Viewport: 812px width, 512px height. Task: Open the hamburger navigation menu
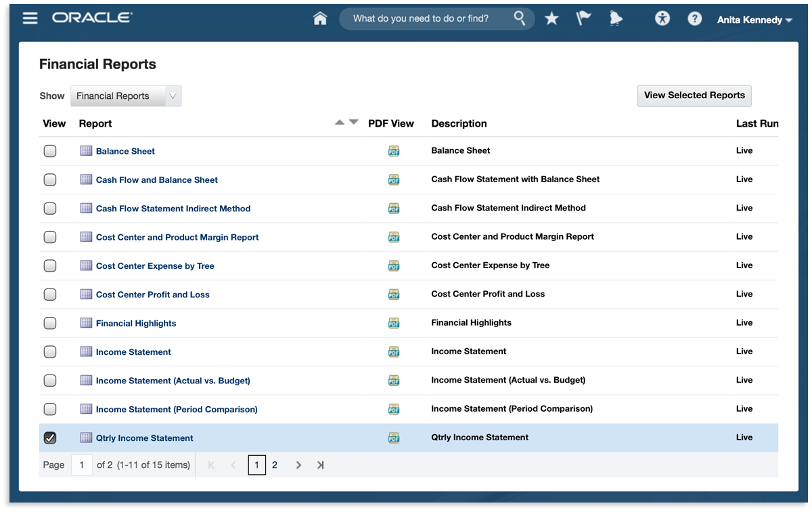(x=30, y=18)
